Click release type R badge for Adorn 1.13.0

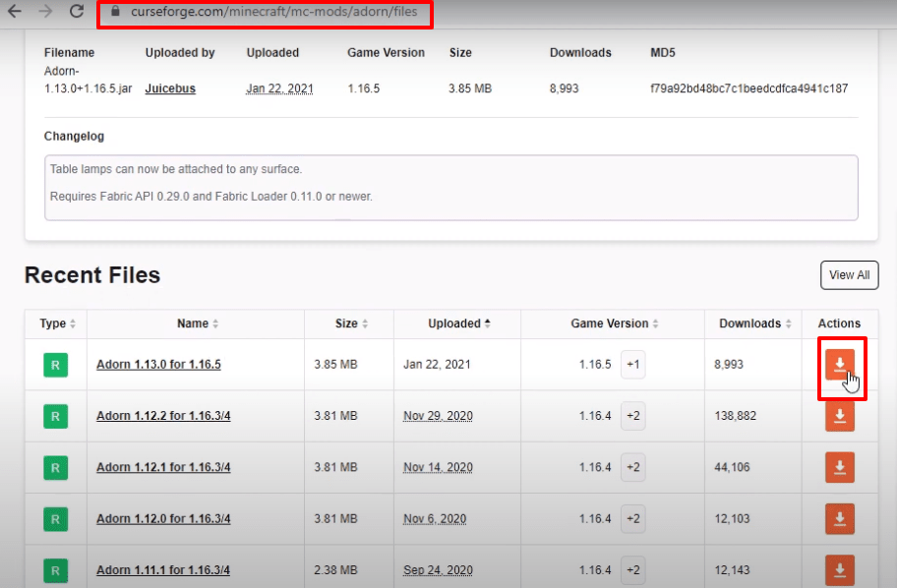pos(55,365)
